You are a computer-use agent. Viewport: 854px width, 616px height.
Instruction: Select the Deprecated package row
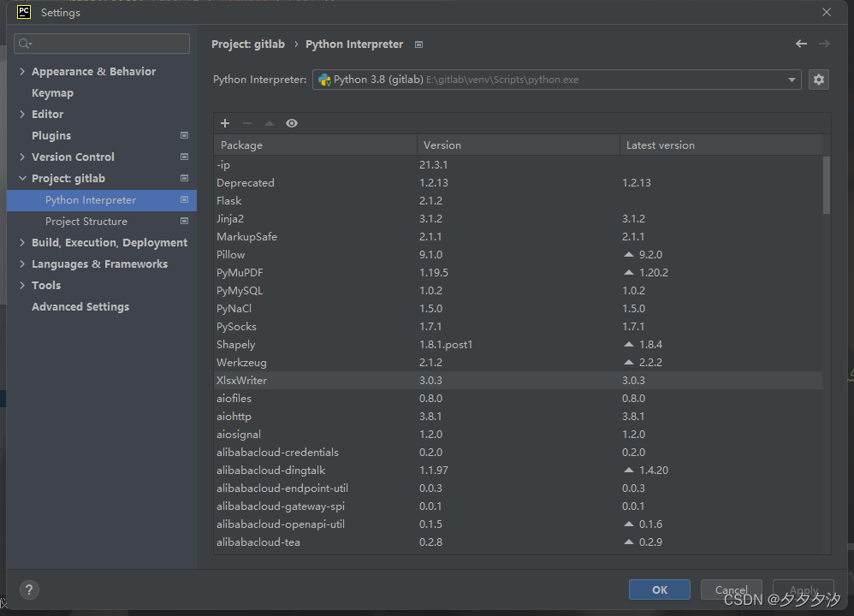(x=518, y=182)
